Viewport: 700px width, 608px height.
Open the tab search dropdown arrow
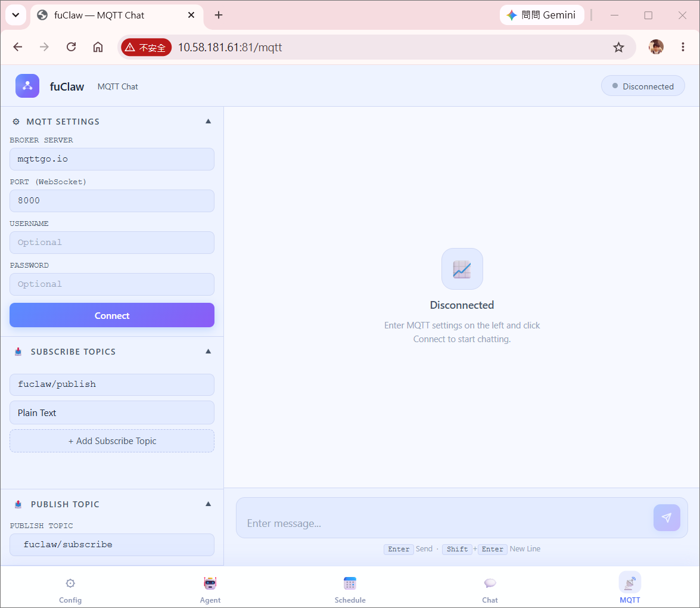15,15
